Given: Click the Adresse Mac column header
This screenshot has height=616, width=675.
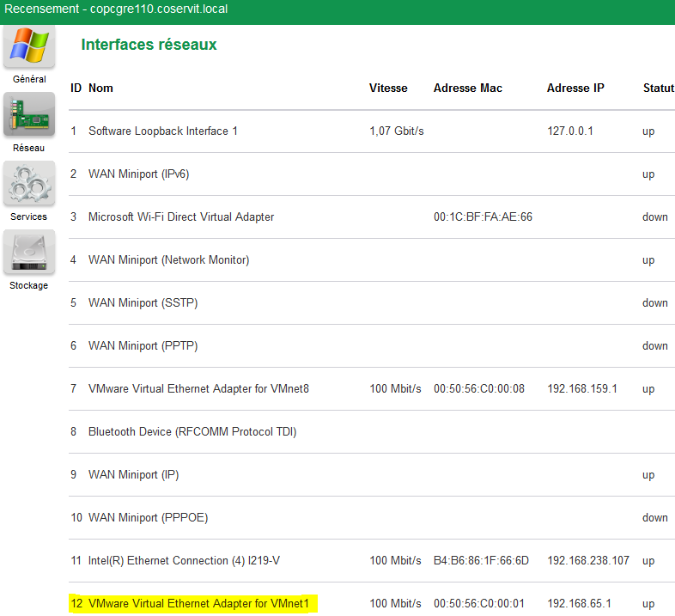Looking at the screenshot, I should 468,88.
